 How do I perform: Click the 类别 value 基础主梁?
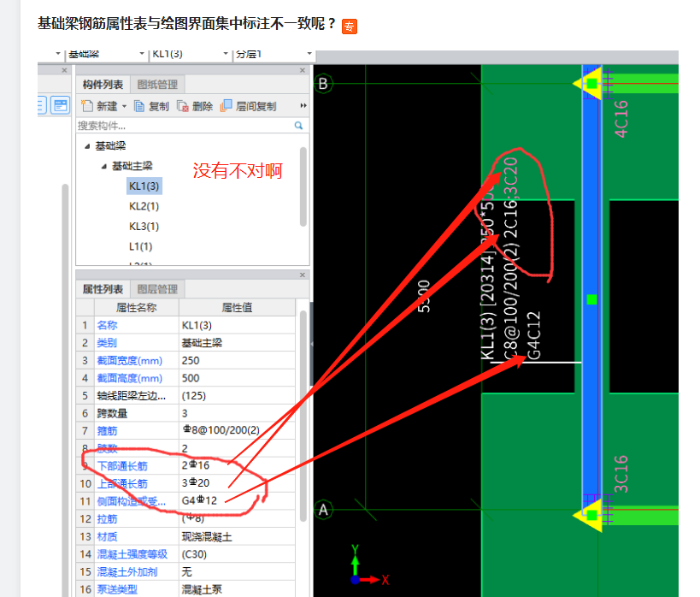[237, 343]
